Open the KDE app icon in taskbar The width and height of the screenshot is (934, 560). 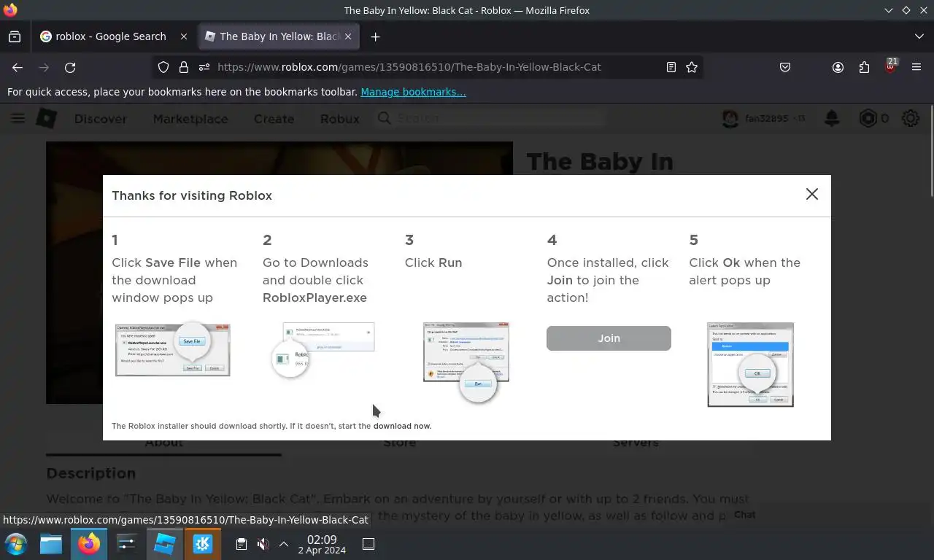(x=203, y=544)
